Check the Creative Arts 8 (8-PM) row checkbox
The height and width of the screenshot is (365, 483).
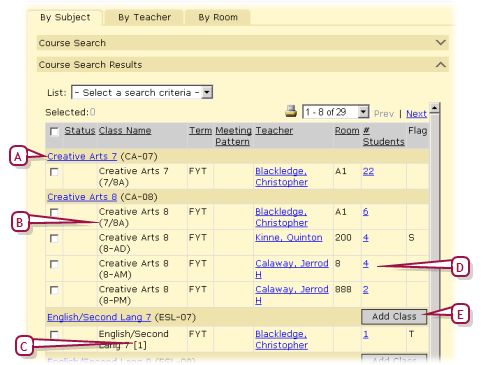(x=54, y=290)
